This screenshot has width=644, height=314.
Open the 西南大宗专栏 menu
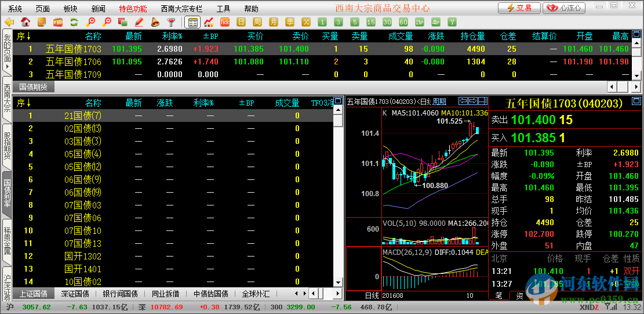tap(182, 8)
